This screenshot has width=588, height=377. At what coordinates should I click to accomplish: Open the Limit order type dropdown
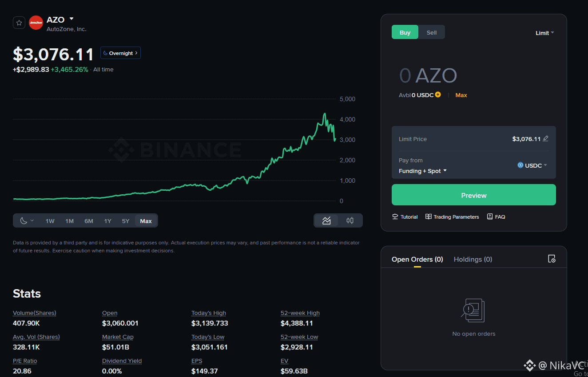click(x=545, y=33)
